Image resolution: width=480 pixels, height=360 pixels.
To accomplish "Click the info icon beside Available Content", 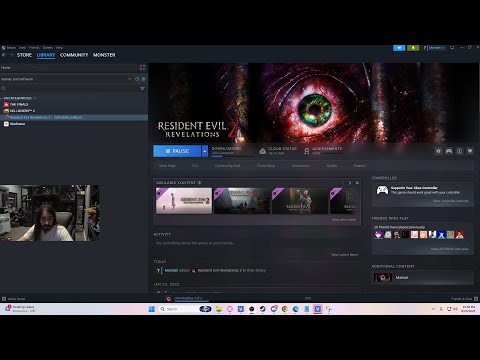I will [x=200, y=183].
